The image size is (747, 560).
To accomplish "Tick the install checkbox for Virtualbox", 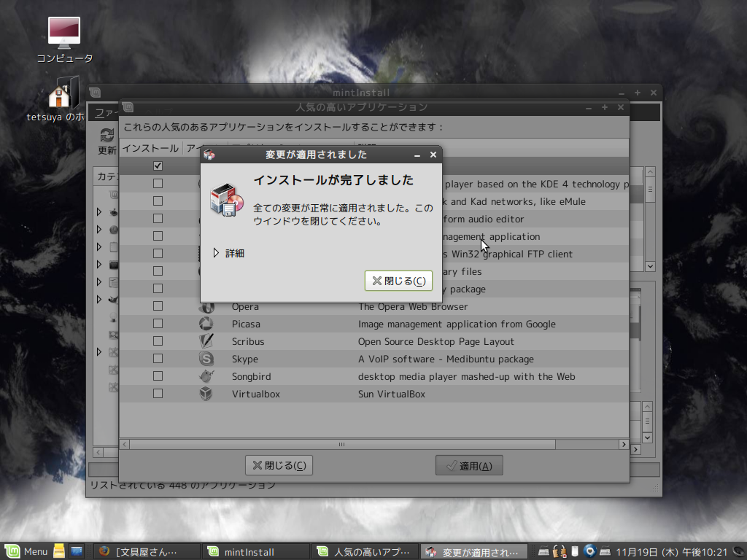I will 158,394.
